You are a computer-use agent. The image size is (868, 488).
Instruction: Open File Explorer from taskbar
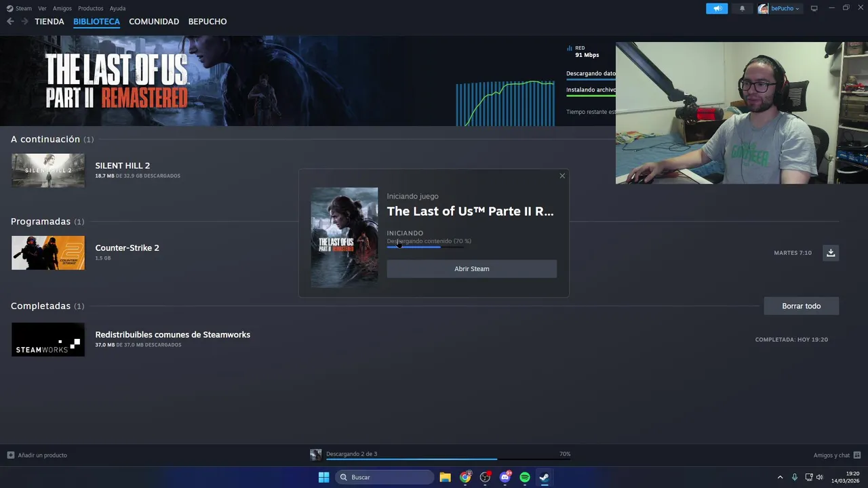[x=445, y=477]
